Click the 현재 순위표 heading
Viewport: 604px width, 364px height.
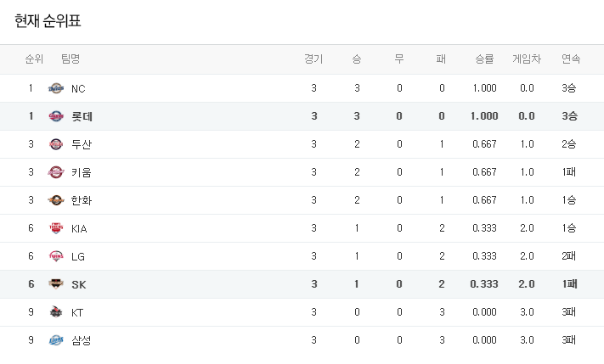pyautogui.click(x=54, y=20)
